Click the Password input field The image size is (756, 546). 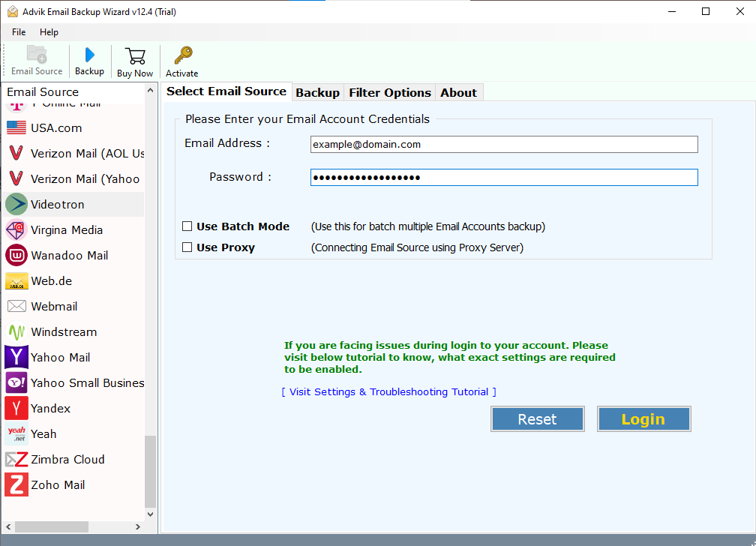pyautogui.click(x=504, y=178)
